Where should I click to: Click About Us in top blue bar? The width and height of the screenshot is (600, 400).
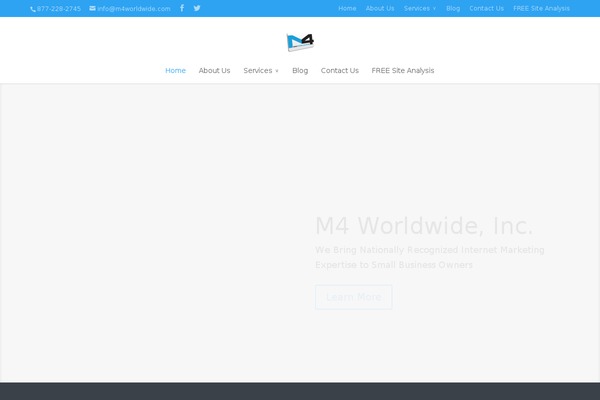click(380, 8)
